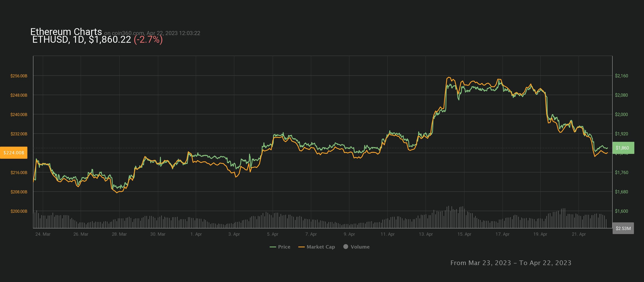Toggle the Price series in the legend
The image size is (644, 282).
(x=280, y=247)
